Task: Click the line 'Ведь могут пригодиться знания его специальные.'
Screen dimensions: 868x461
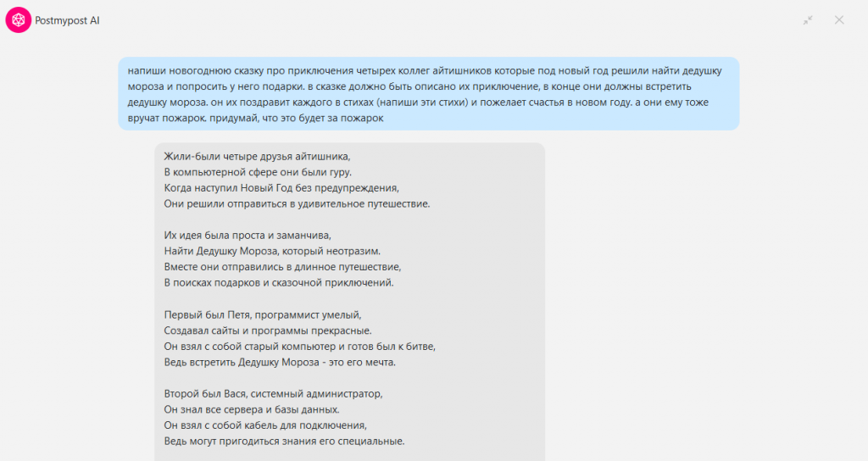Action: coord(285,442)
